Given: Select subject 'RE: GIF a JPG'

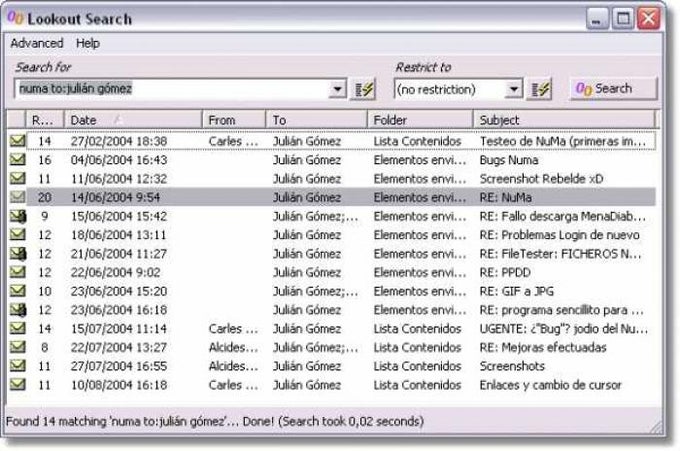Looking at the screenshot, I should [517, 291].
